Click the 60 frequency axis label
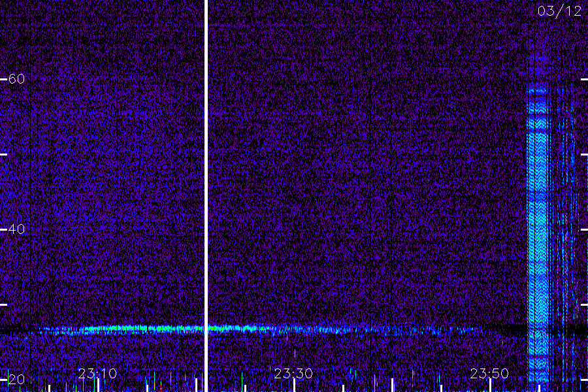This screenshot has width=588, height=392. (x=16, y=79)
